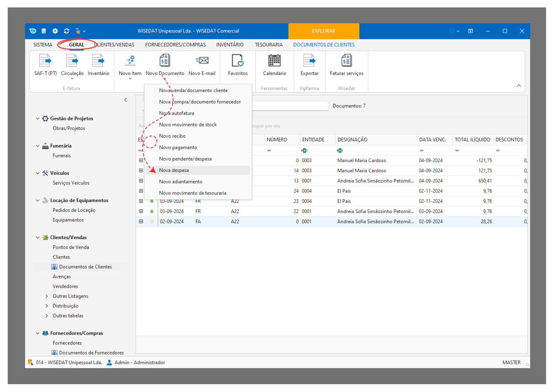Click the refresh icon in title bar

66,31
